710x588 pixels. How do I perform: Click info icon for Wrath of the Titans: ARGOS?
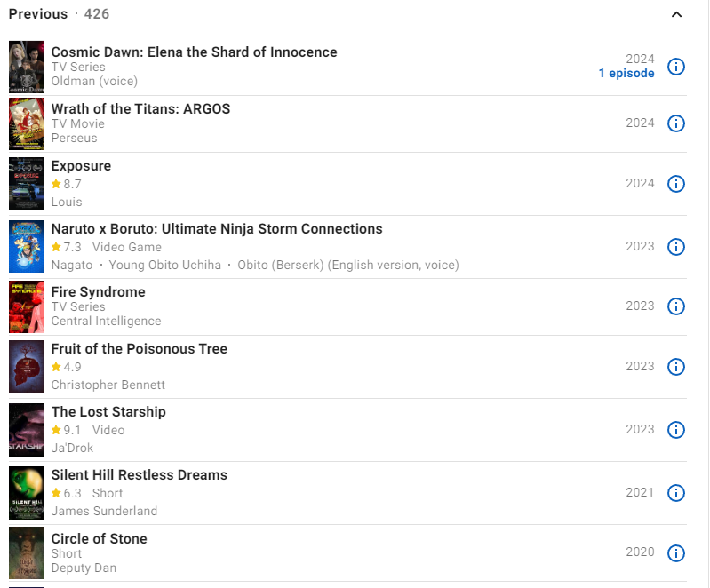(676, 123)
